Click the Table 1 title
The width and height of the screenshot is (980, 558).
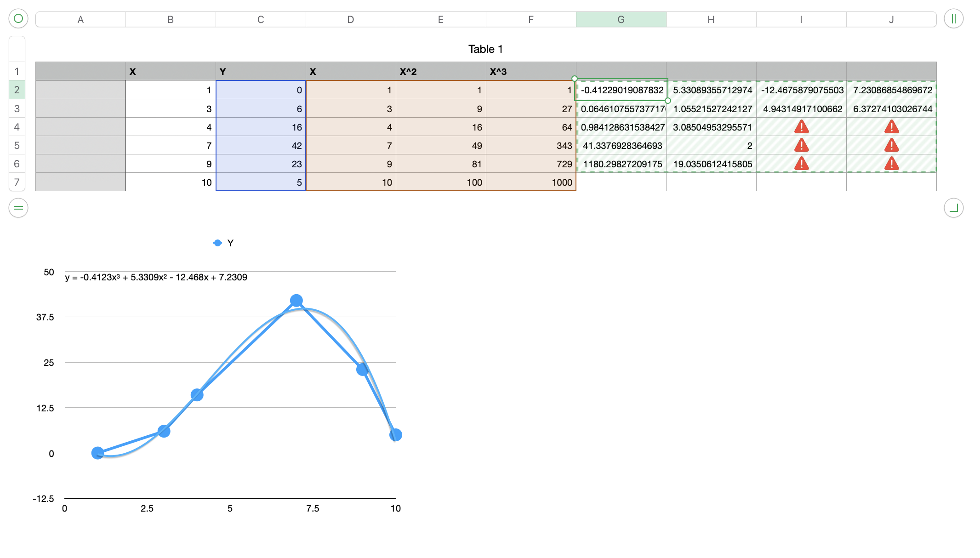(485, 49)
